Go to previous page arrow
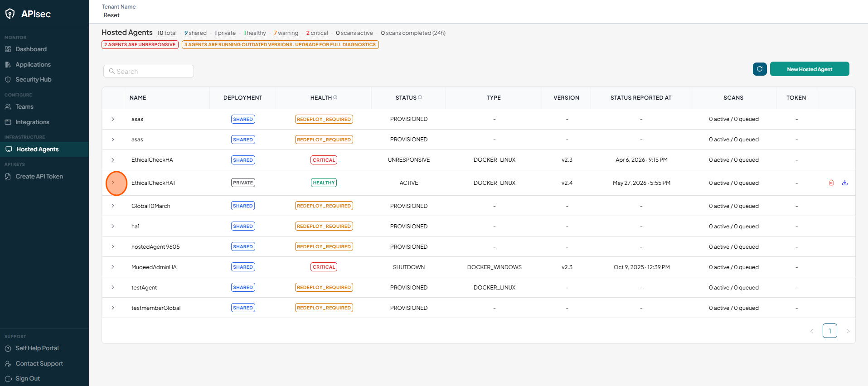This screenshot has height=386, width=868. pyautogui.click(x=812, y=331)
